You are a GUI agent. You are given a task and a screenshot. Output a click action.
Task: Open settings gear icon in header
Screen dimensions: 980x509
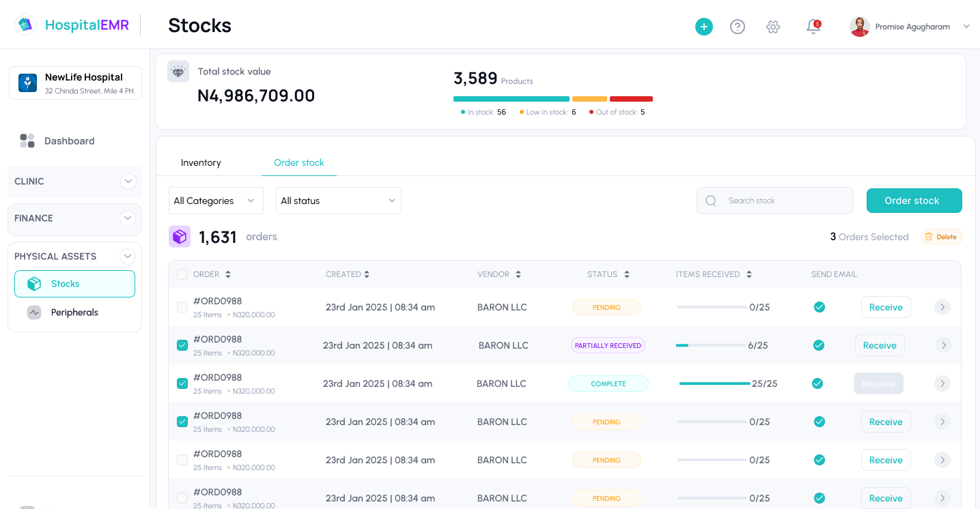point(773,27)
